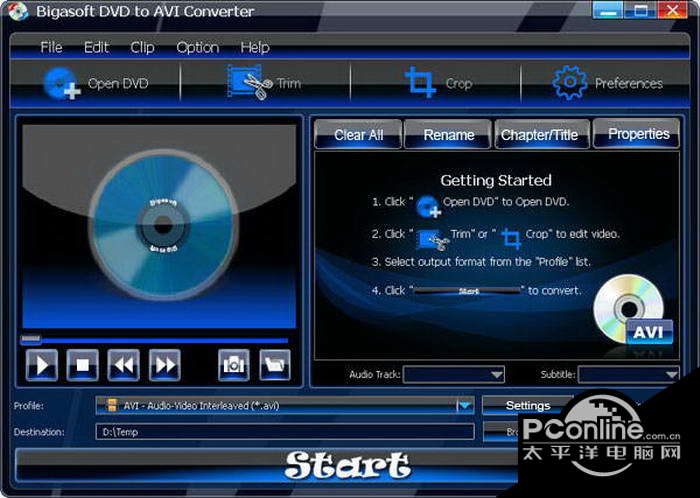Stop the preview playback

click(x=83, y=365)
